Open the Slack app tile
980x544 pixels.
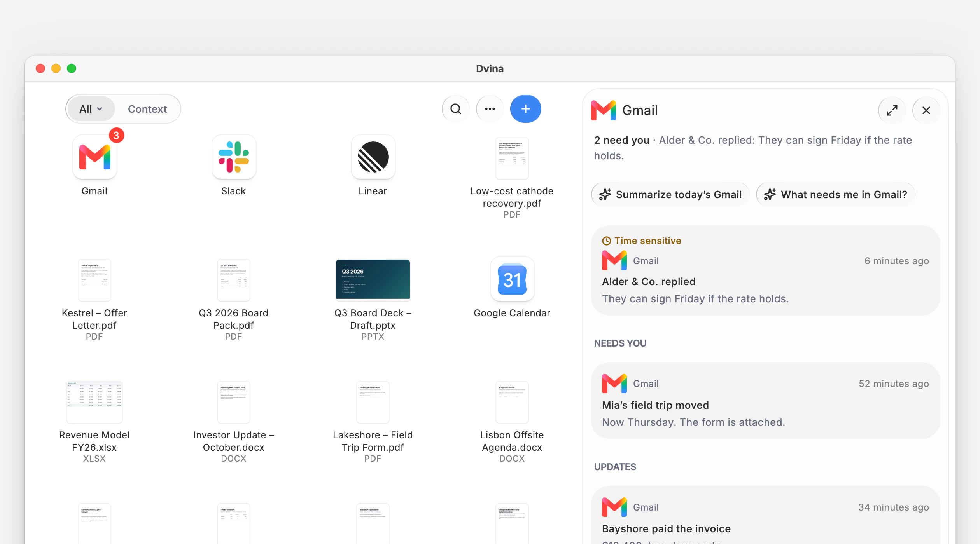[234, 157]
